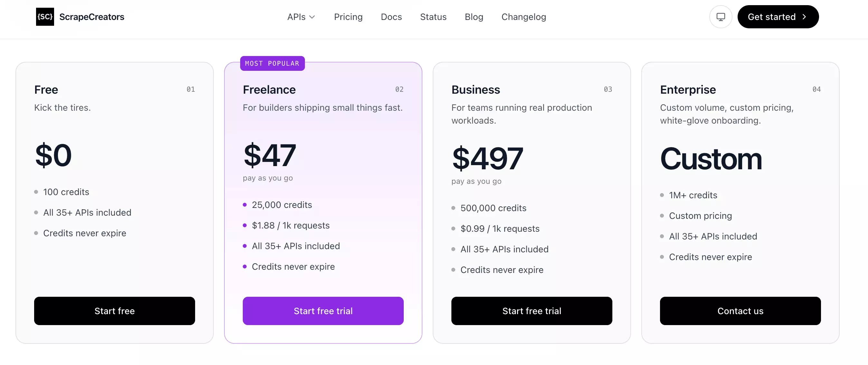Click '$1.88 / 1k requests' feature

tap(290, 225)
